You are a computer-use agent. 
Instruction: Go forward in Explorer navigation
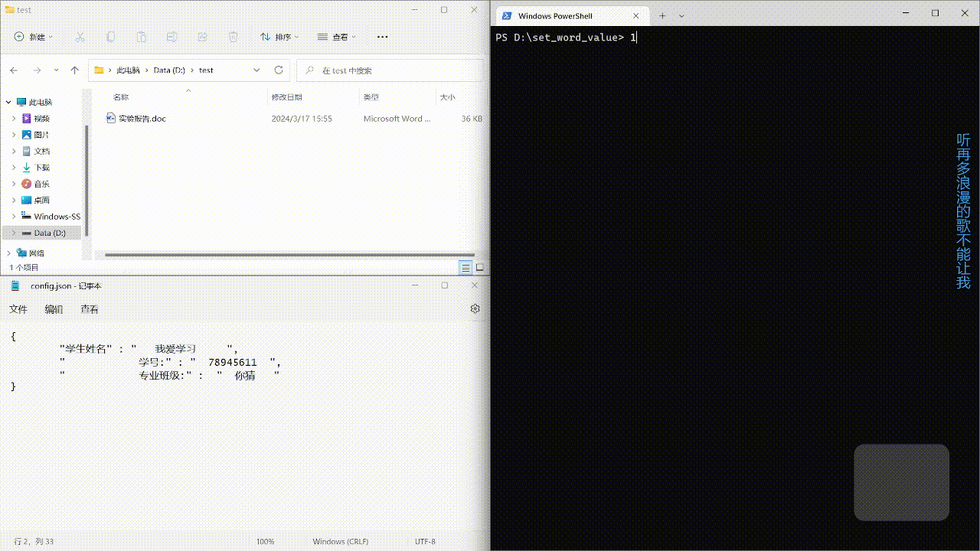[x=37, y=70]
